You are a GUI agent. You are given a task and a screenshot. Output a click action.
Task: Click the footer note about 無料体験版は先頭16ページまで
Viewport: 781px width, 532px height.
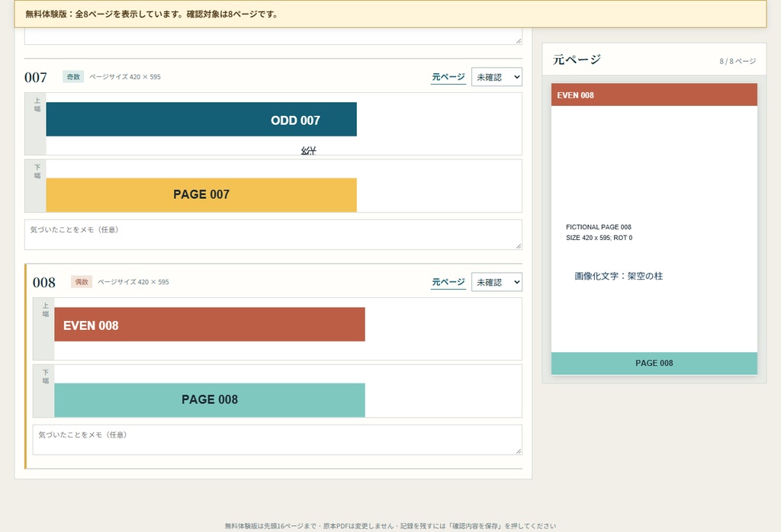click(390, 526)
